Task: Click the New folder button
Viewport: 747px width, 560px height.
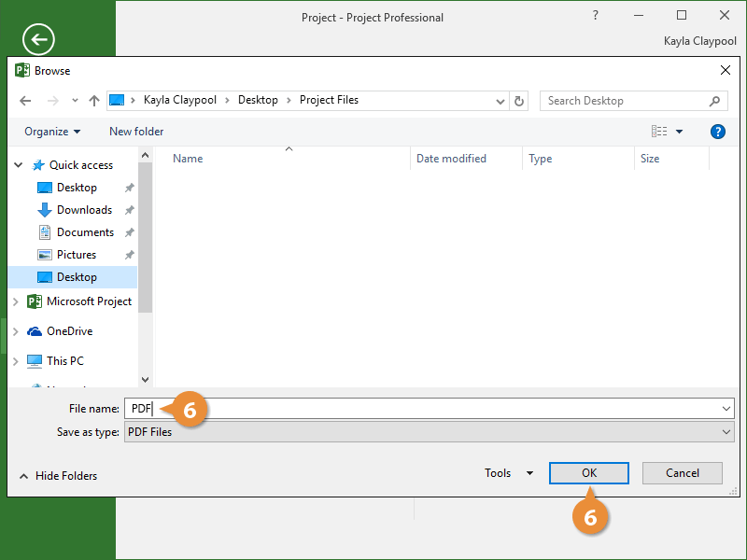Action: 136,132
